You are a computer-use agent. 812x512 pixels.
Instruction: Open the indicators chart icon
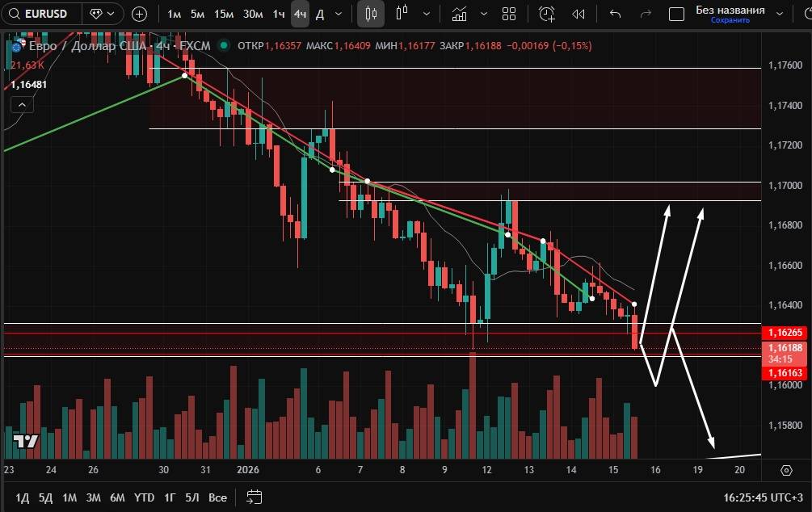pyautogui.click(x=460, y=14)
